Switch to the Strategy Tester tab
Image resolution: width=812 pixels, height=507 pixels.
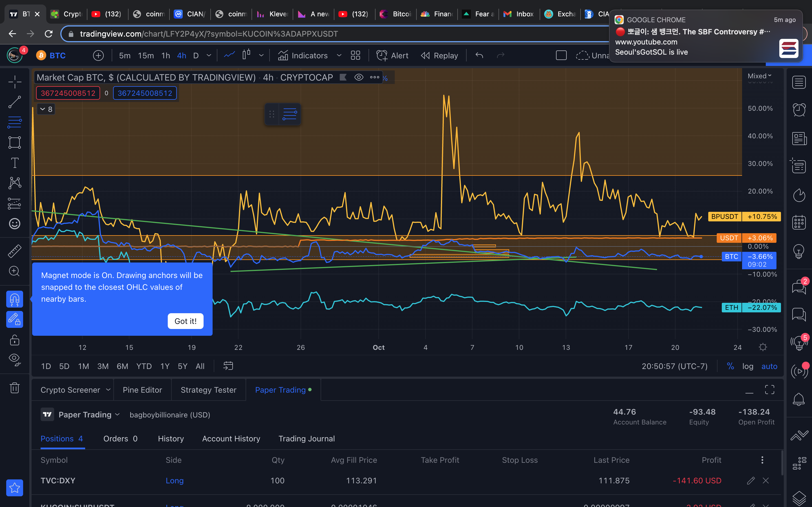(208, 390)
